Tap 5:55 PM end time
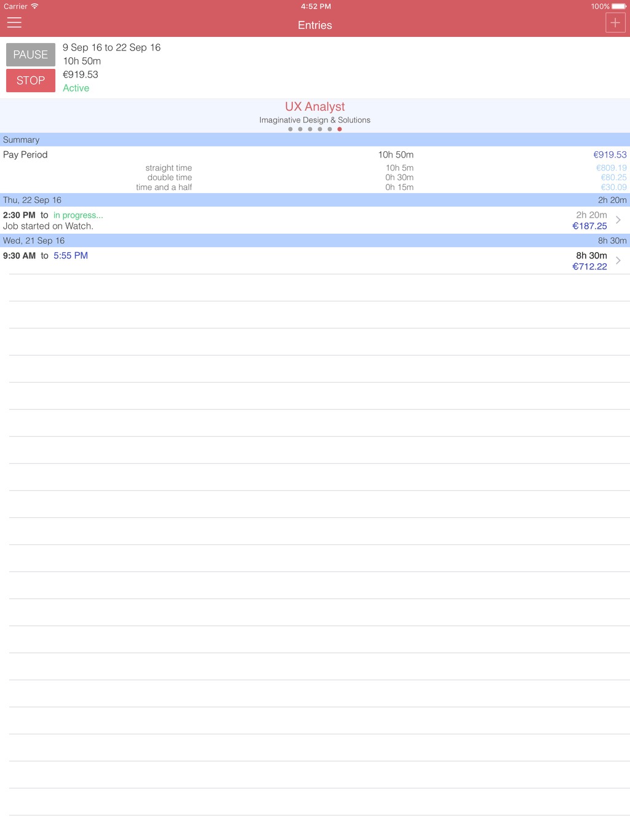This screenshot has height=840, width=630. pyautogui.click(x=71, y=256)
